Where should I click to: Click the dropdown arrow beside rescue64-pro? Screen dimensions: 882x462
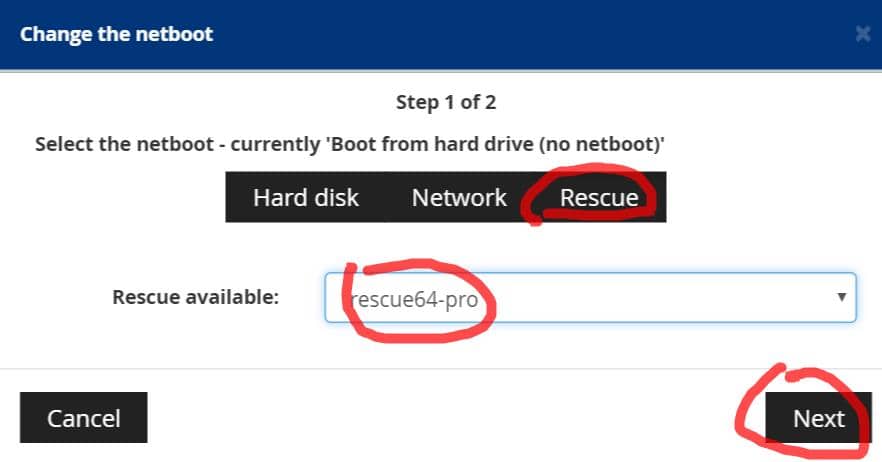841,298
